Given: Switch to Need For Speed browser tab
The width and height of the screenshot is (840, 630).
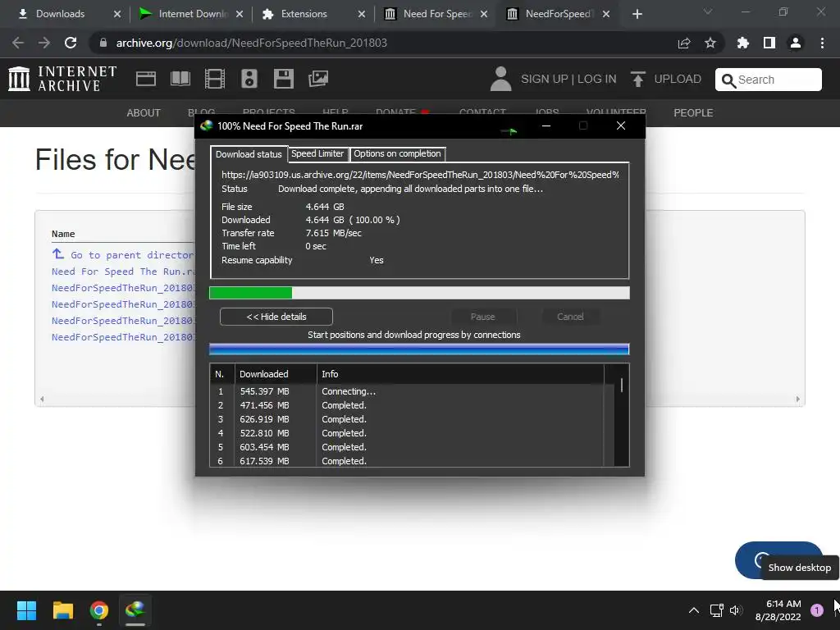Looking at the screenshot, I should [x=437, y=14].
